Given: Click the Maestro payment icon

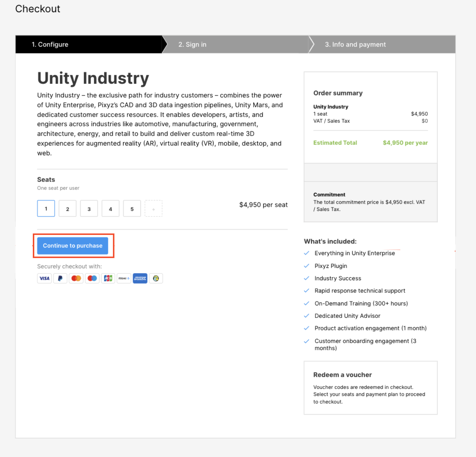Looking at the screenshot, I should click(x=92, y=278).
